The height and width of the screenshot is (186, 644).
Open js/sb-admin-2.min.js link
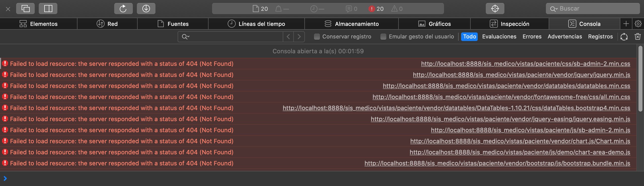[x=531, y=130]
